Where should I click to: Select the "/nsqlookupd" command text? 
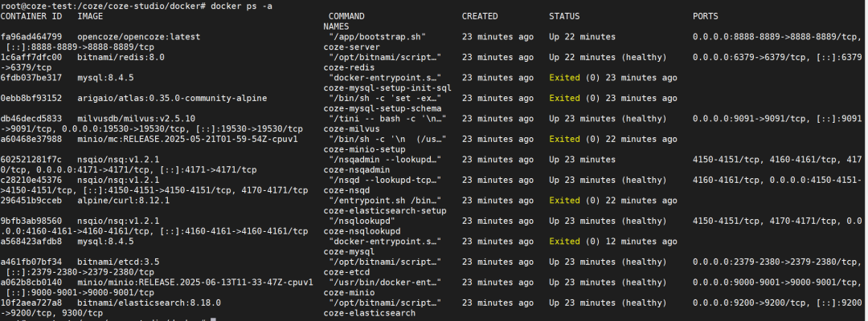[x=362, y=221]
